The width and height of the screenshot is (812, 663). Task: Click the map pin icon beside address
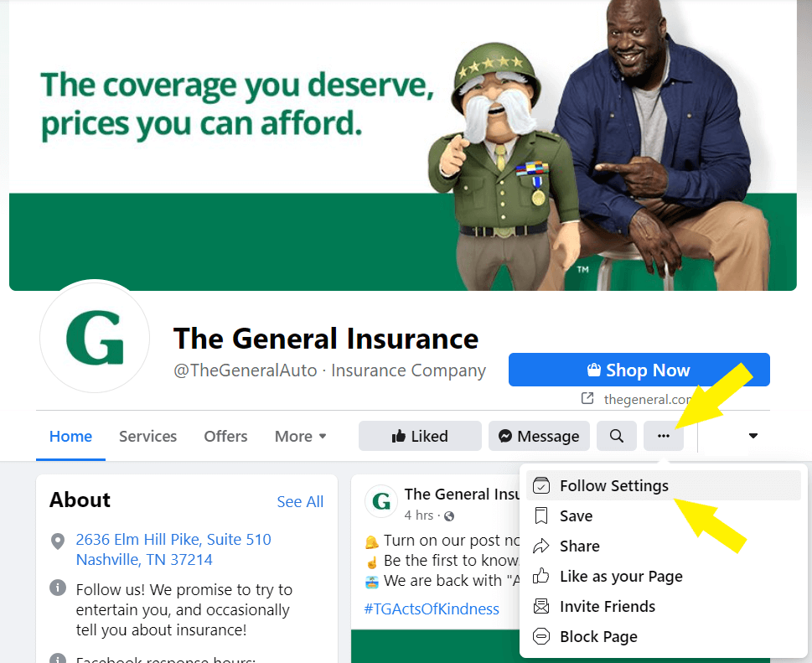coord(58,541)
